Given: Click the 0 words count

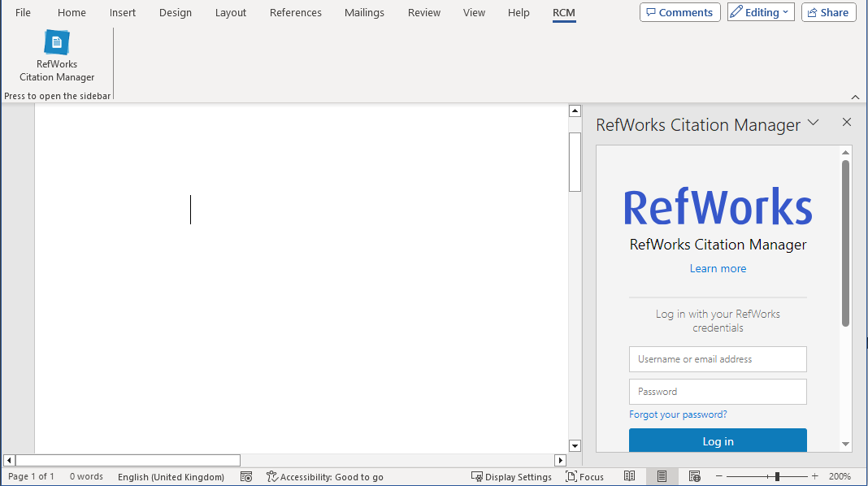Looking at the screenshot, I should (86, 476).
